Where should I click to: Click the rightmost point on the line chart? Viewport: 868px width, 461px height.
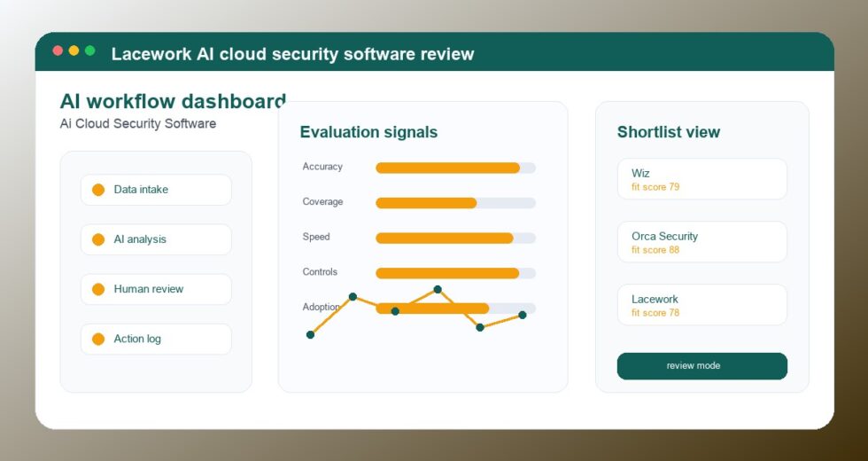[x=522, y=316]
